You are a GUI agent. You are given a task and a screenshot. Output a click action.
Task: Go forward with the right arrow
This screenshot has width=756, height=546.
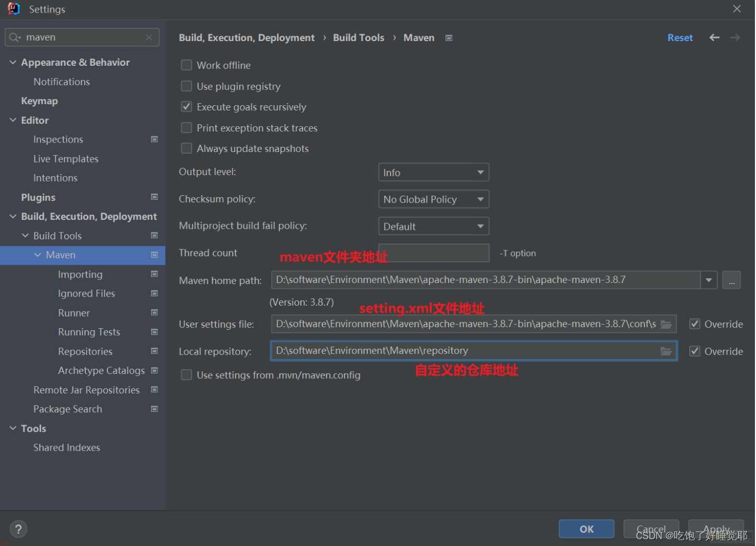tap(735, 37)
